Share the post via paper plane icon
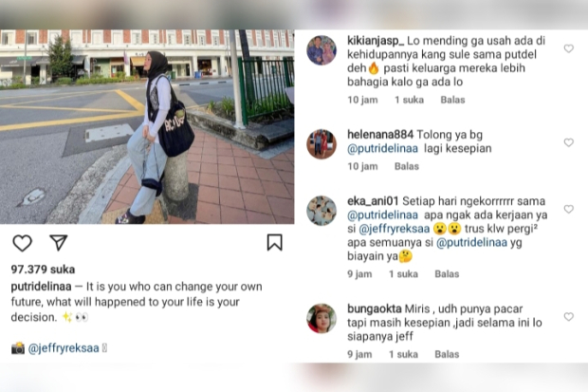 coord(58,243)
